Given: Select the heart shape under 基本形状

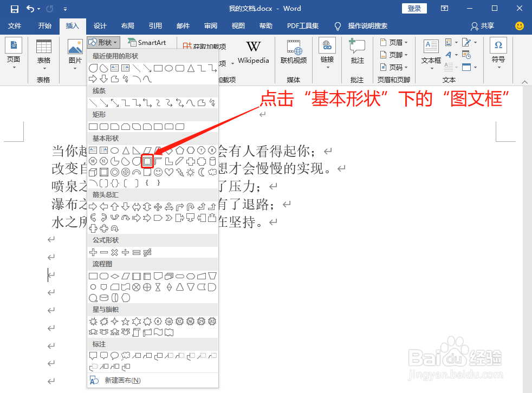Looking at the screenshot, I should 169,172.
